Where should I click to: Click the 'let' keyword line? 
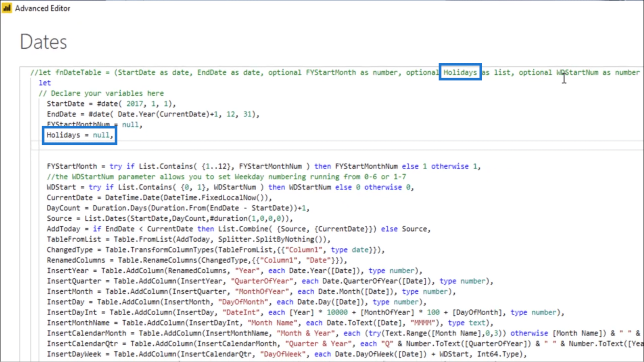pos(44,83)
